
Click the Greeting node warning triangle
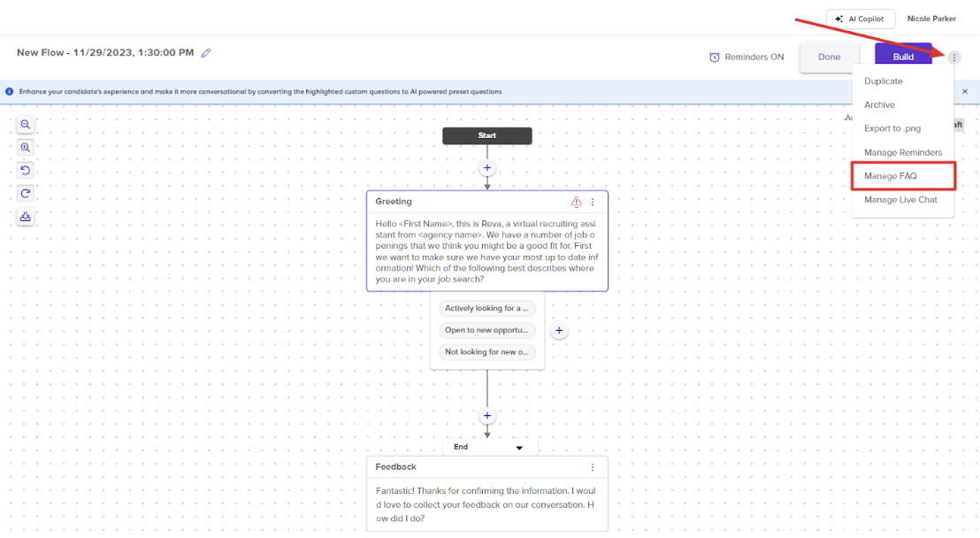pos(577,202)
